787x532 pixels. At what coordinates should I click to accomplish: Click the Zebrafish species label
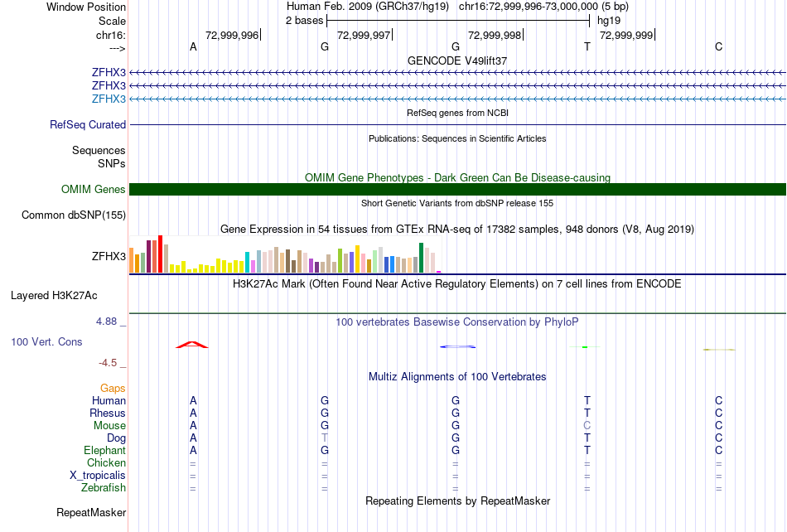coord(104,487)
